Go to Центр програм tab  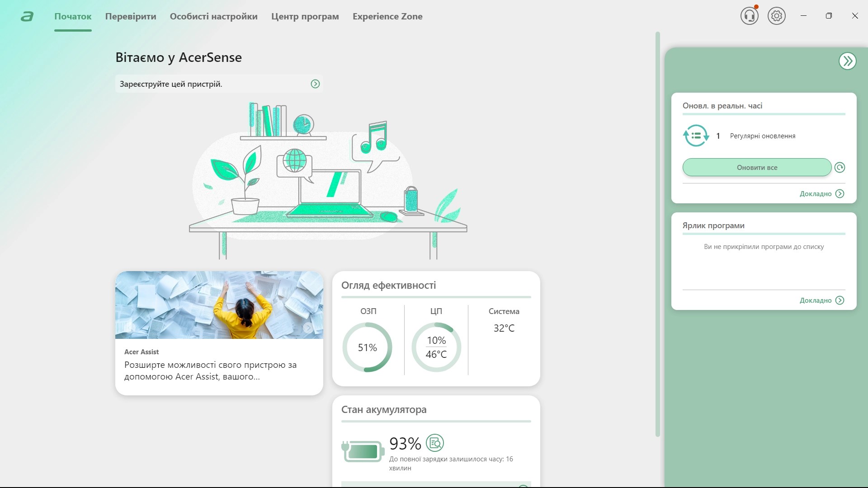(x=305, y=17)
